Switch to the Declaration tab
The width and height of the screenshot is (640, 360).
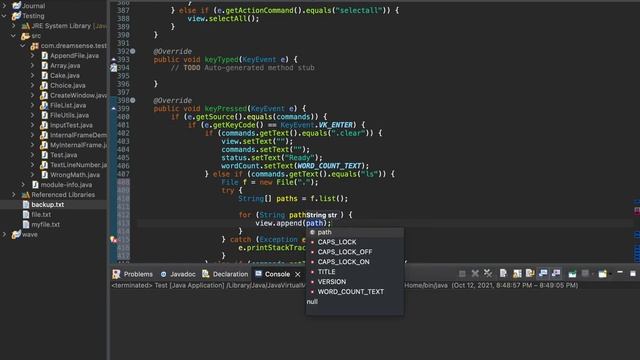[x=225, y=274]
